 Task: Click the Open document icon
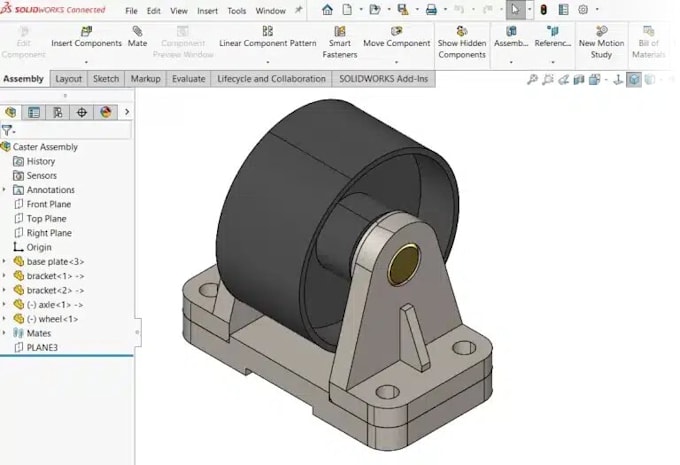coord(375,10)
